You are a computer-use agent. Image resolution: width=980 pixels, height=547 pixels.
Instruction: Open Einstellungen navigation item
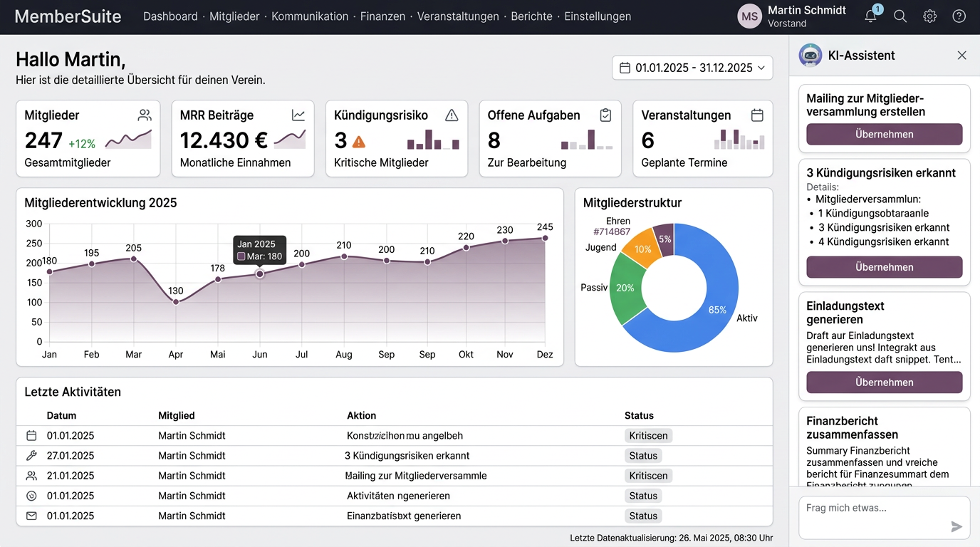coord(598,16)
